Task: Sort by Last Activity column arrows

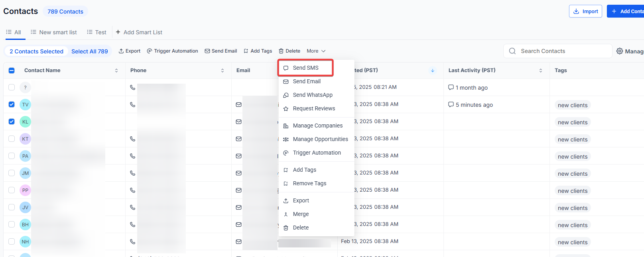Action: pos(541,71)
